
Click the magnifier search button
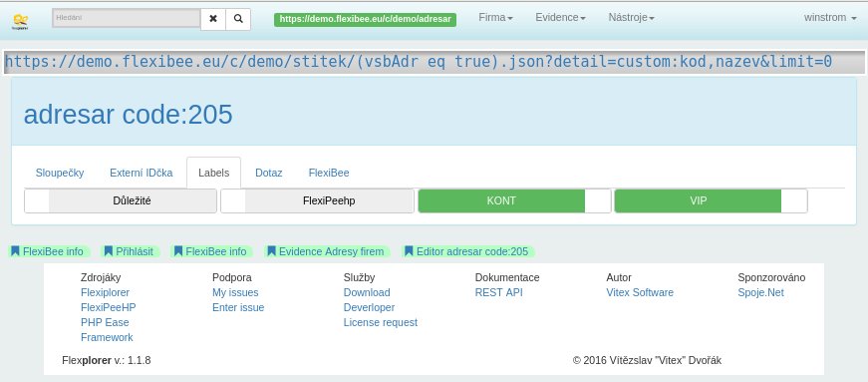pos(238,19)
